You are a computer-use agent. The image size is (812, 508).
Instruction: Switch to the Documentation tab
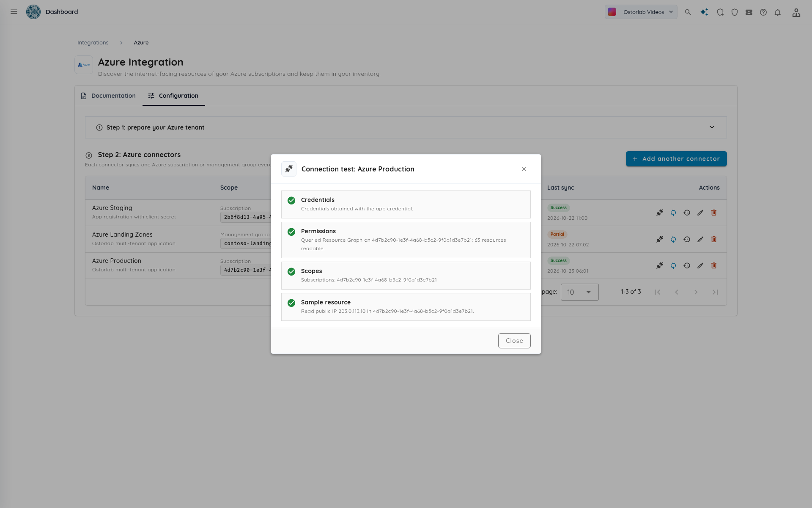108,96
